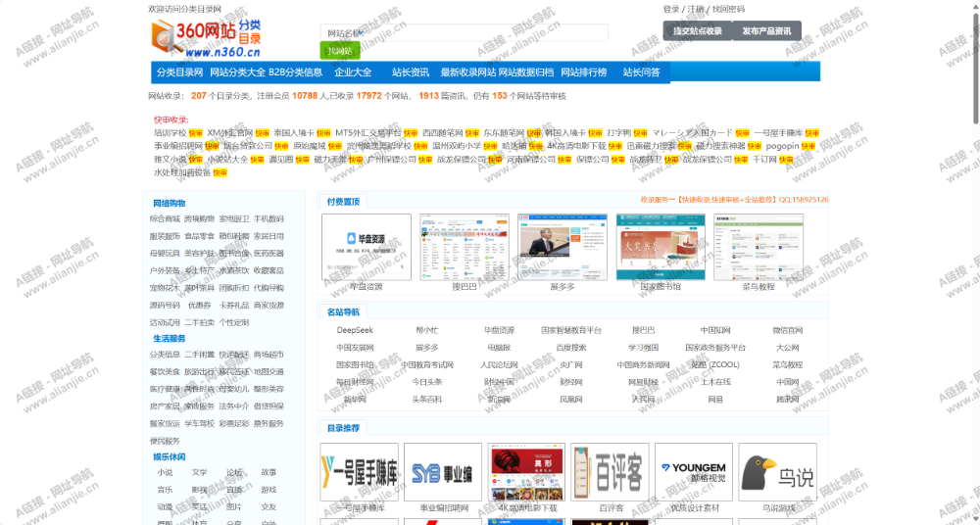The height and width of the screenshot is (525, 980).
Task: Open the 鸟说 bird logo card
Action: [777, 472]
